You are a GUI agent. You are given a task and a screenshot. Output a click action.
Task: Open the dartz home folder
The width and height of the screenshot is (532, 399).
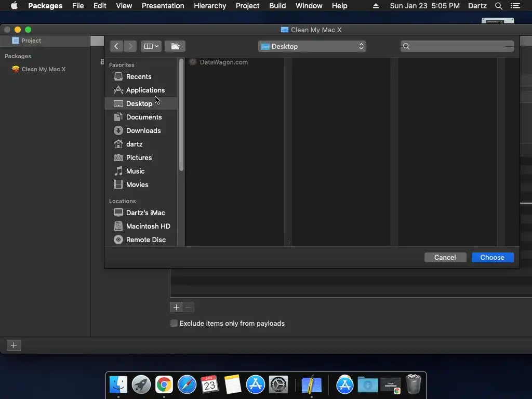[140, 144]
